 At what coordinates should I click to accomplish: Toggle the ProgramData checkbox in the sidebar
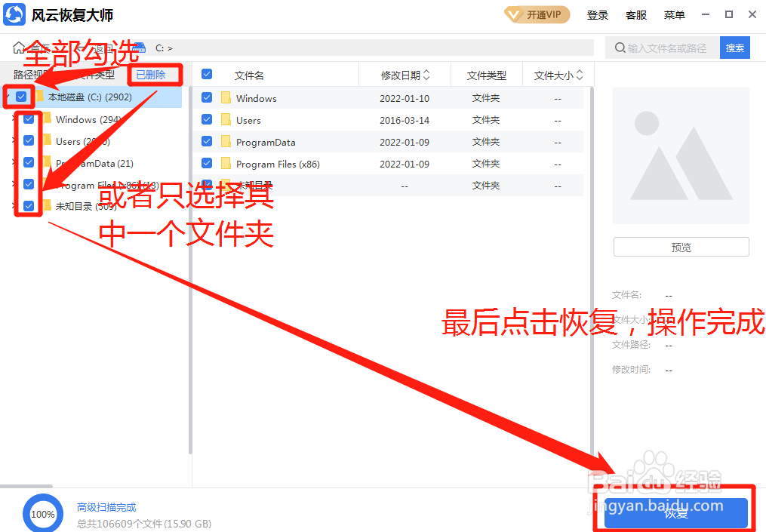[29, 161]
